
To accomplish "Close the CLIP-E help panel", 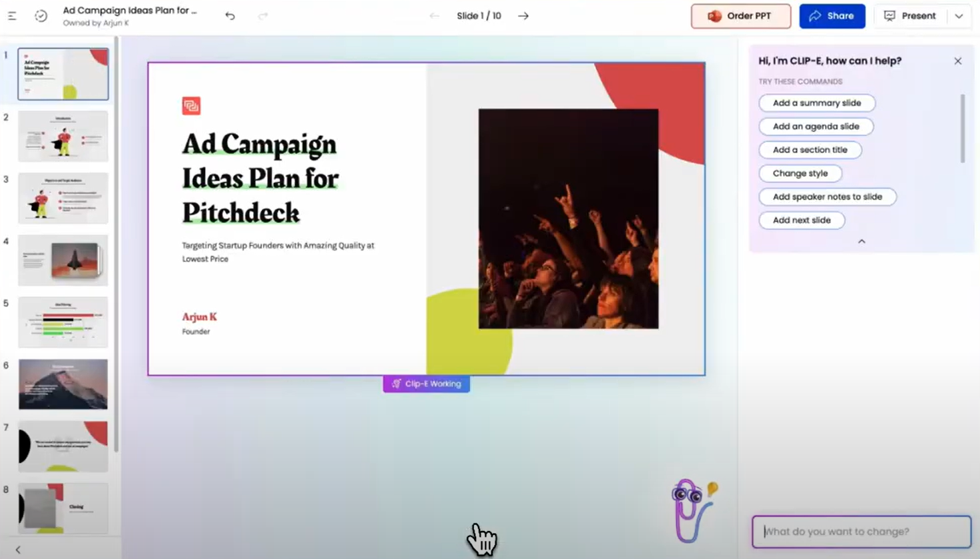I will point(958,61).
